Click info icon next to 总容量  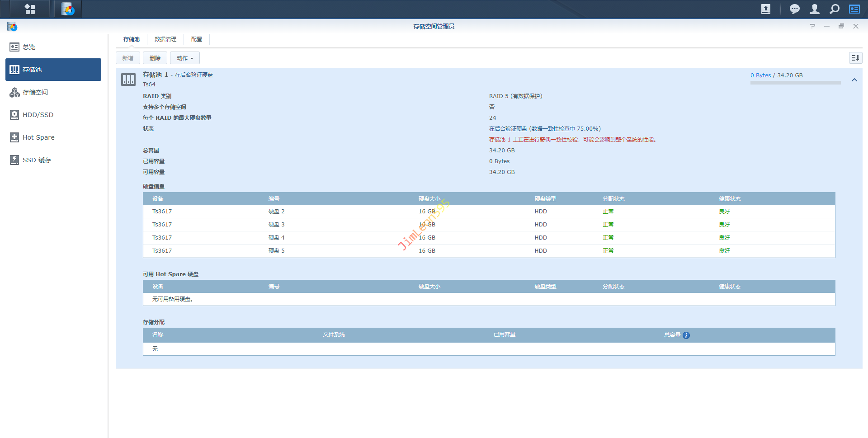pos(686,335)
